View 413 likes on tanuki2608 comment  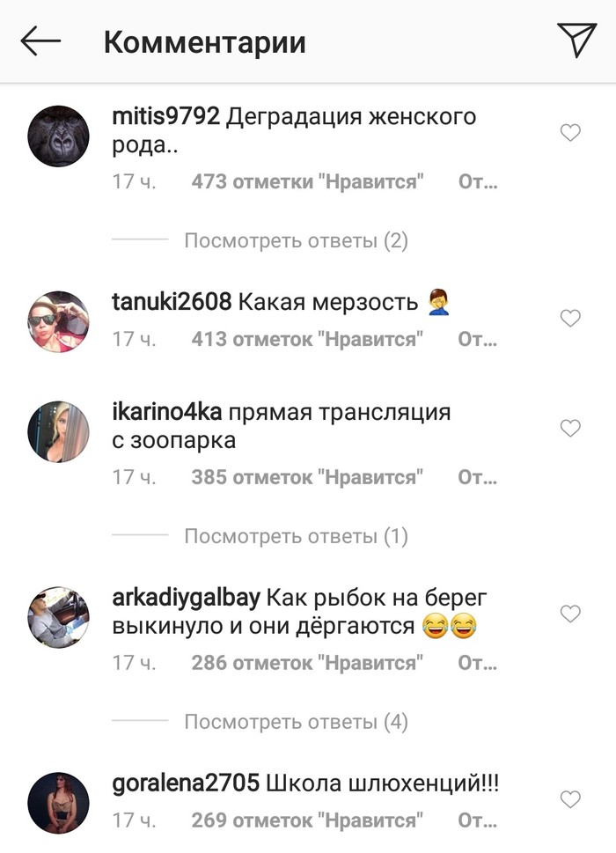307,339
